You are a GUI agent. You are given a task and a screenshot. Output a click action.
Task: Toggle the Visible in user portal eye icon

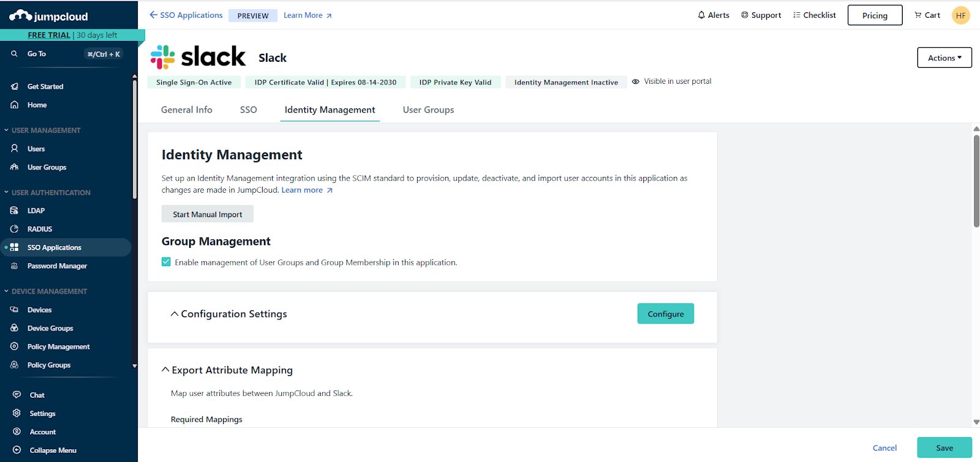(636, 81)
